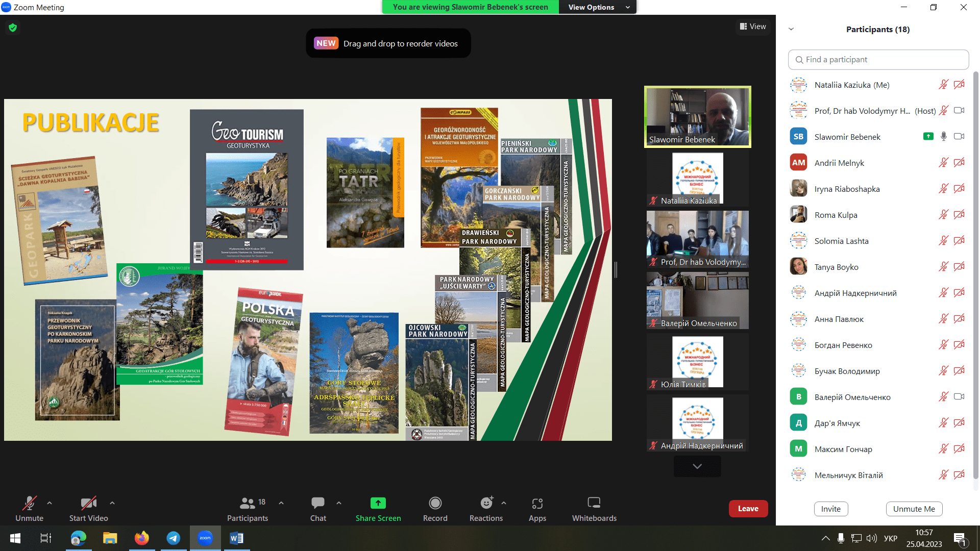Click the Record icon

pyautogui.click(x=435, y=504)
